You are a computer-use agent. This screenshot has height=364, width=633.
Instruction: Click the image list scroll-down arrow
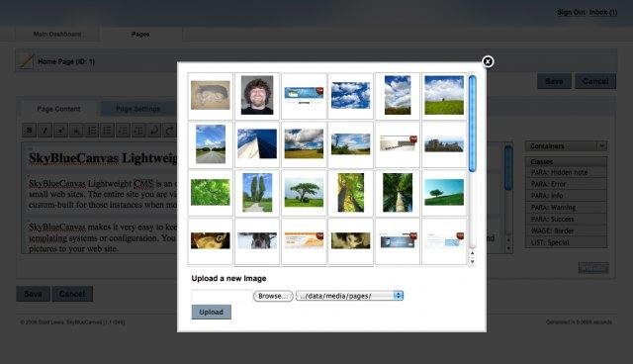click(473, 262)
